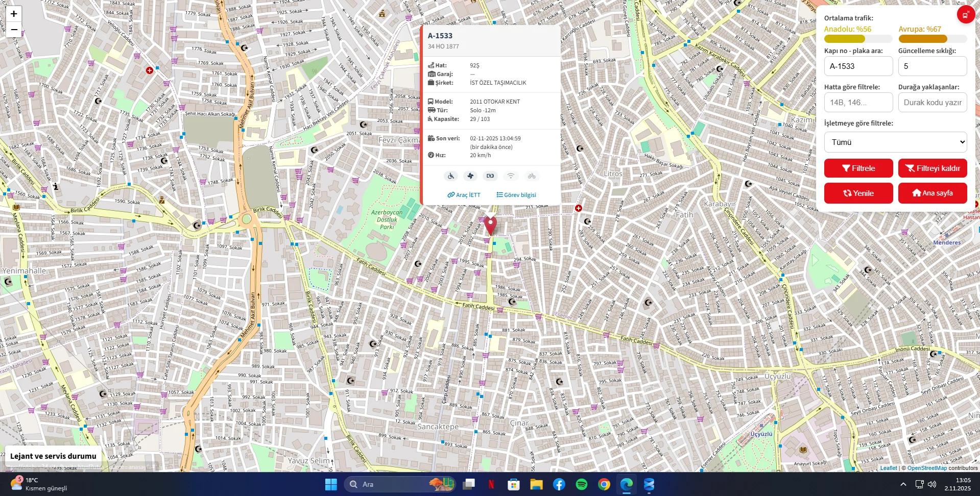Click the wheelchair accessibility icon
The height and width of the screenshot is (496, 980).
[450, 176]
